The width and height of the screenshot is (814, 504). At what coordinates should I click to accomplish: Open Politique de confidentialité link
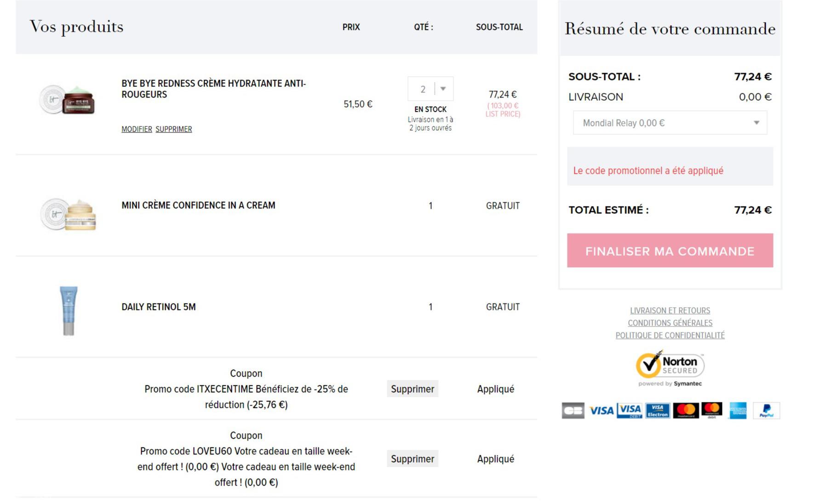670,336
